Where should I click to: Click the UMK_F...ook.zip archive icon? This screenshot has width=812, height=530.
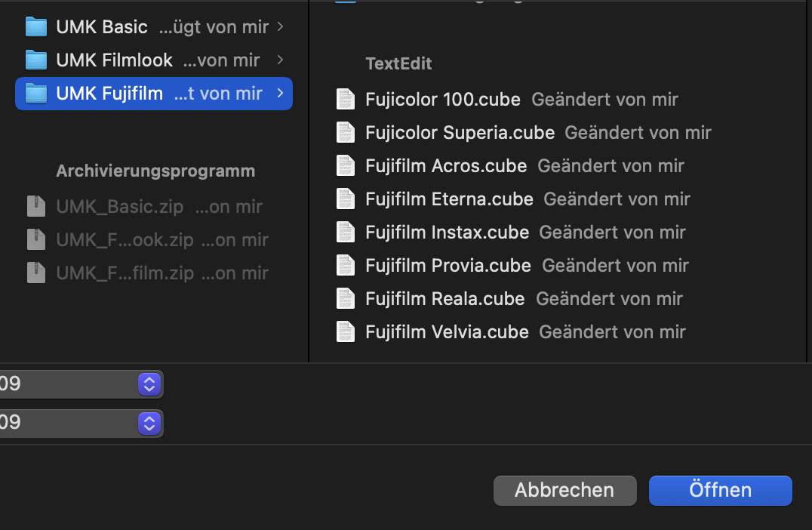[x=36, y=239]
